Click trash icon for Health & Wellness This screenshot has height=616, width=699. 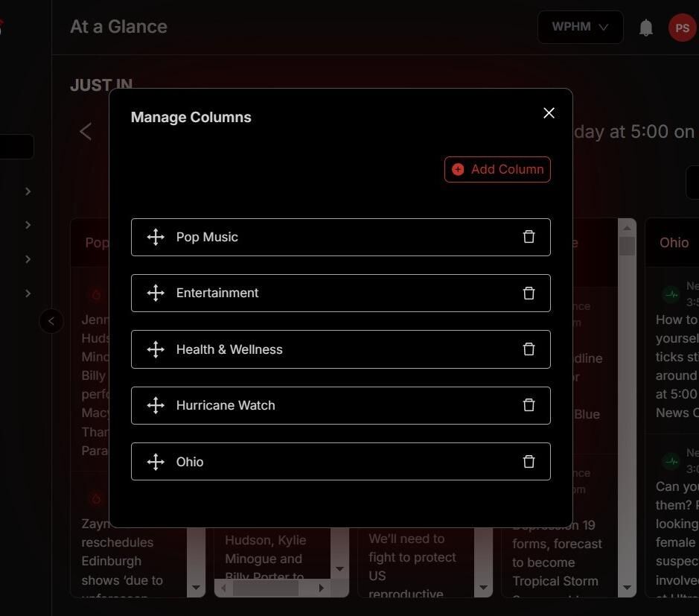[529, 349]
